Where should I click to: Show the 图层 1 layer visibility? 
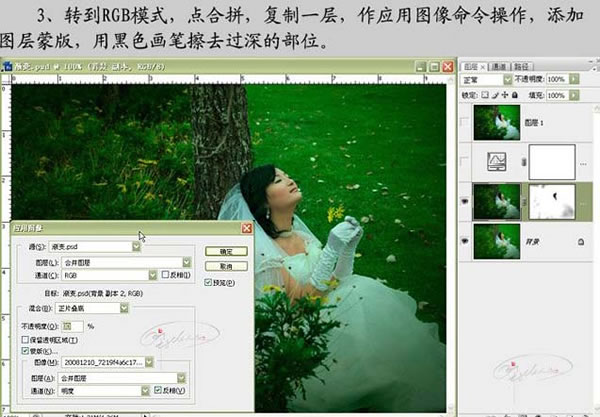pyautogui.click(x=465, y=122)
